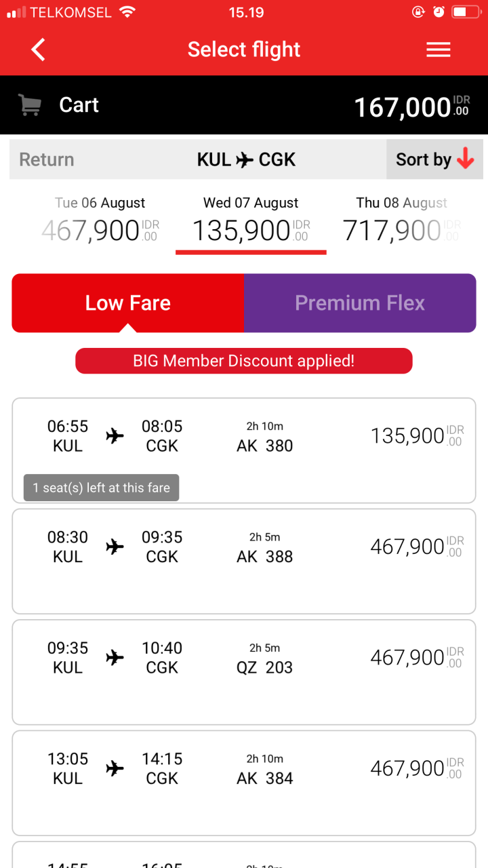Screen dimensions: 488x868
Task: Tap BIG Member Discount applied banner
Action: (244, 361)
